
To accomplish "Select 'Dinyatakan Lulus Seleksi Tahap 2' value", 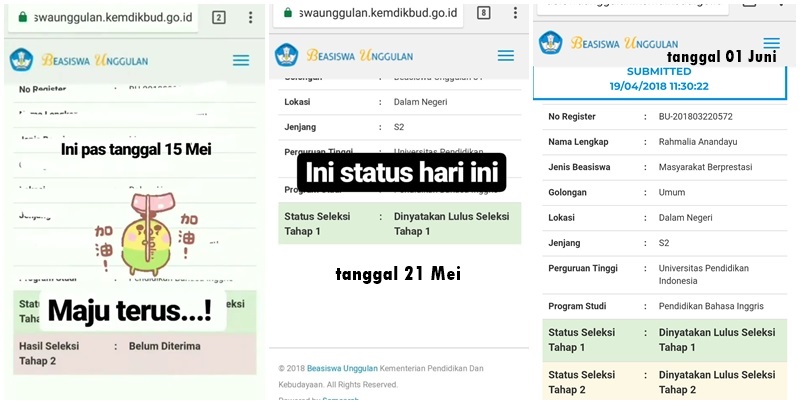I will click(x=717, y=382).
